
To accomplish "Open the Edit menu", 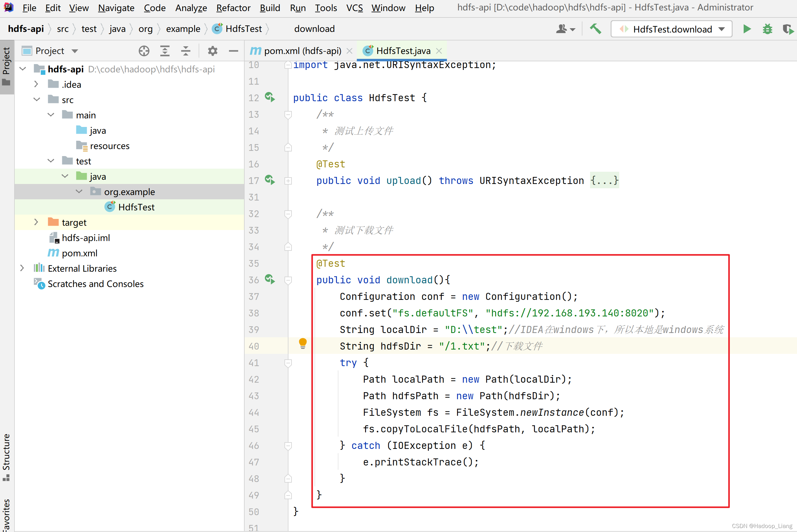I will point(53,8).
